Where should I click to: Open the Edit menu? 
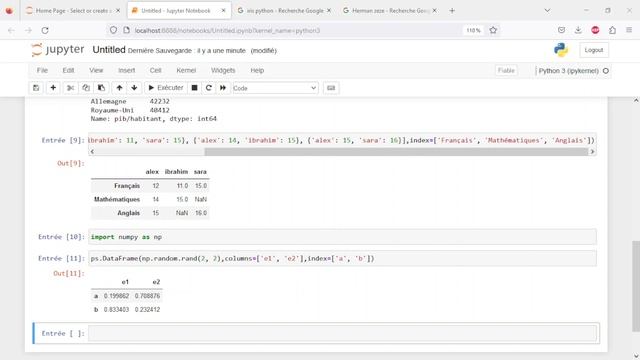(68, 70)
